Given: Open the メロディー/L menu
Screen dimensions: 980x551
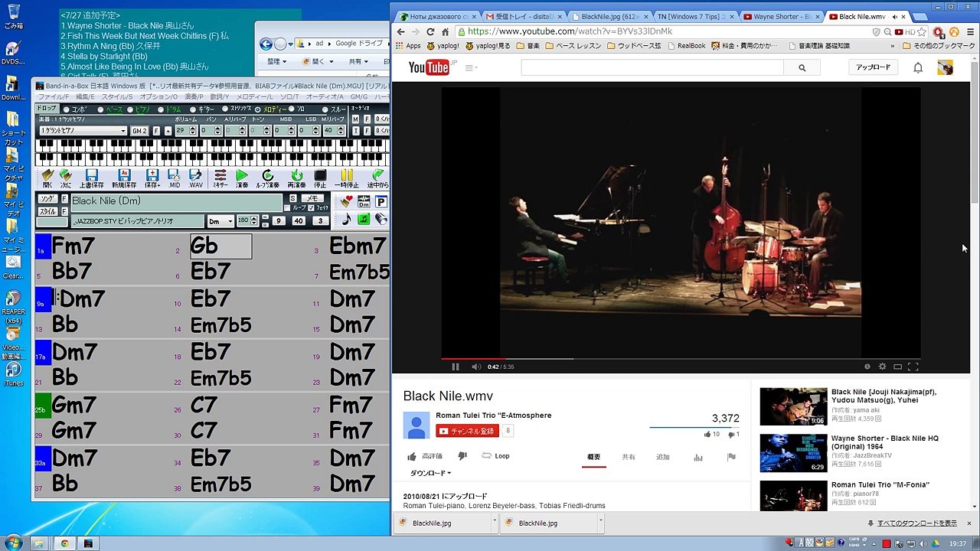Looking at the screenshot, I should [x=254, y=97].
